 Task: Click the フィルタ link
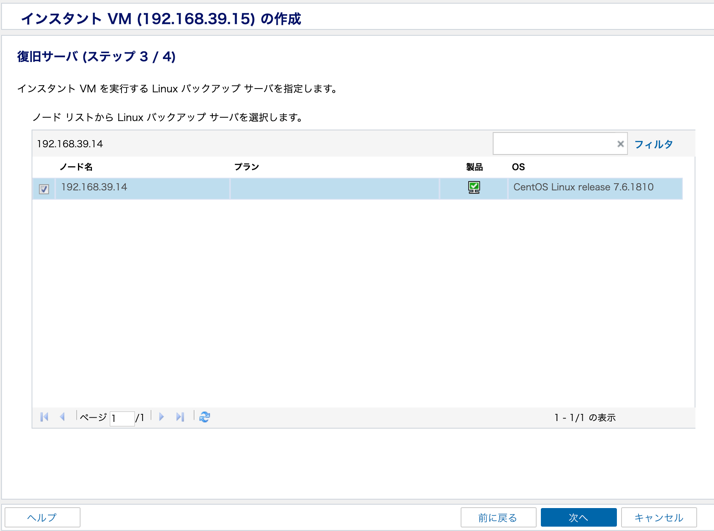click(653, 144)
